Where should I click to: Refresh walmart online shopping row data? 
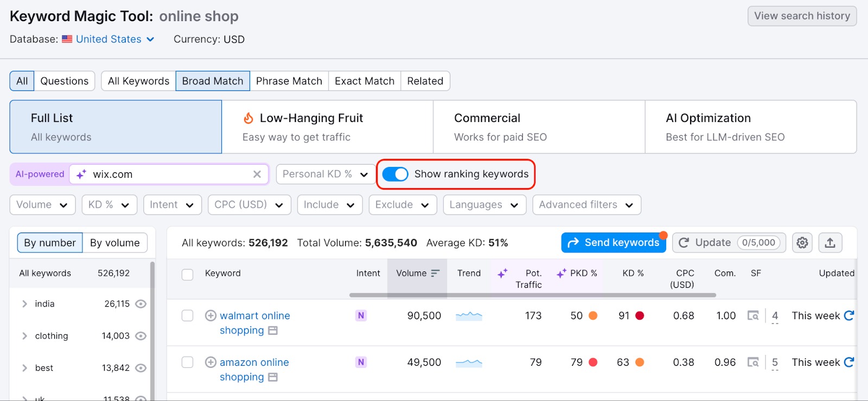click(x=849, y=315)
